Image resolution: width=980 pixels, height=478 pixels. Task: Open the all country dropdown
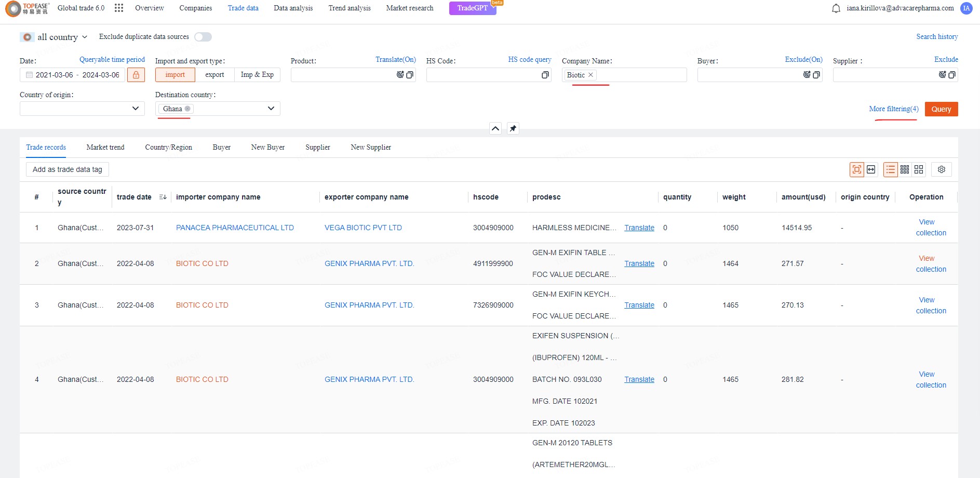54,37
